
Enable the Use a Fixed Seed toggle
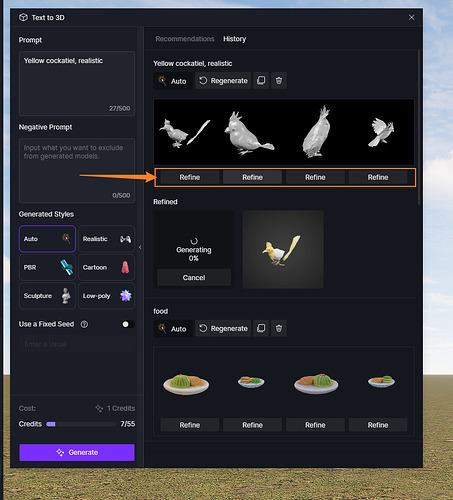pyautogui.click(x=128, y=324)
